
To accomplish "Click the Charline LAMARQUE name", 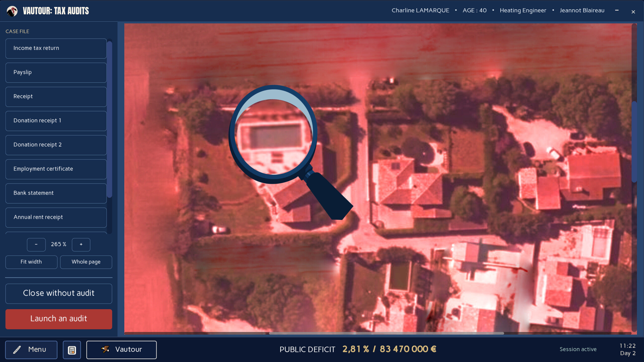I will coord(420,11).
